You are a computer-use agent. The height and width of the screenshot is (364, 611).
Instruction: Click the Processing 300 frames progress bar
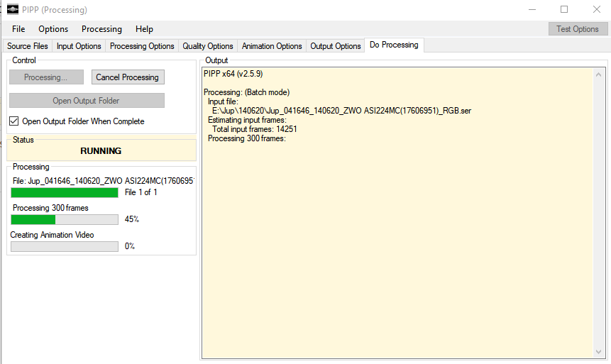(x=65, y=219)
